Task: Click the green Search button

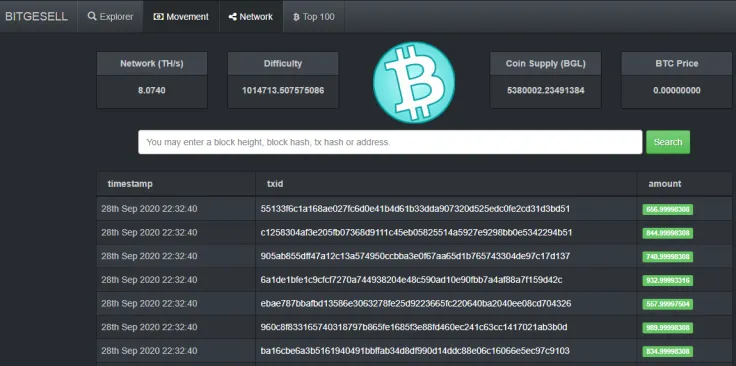Action: 668,142
